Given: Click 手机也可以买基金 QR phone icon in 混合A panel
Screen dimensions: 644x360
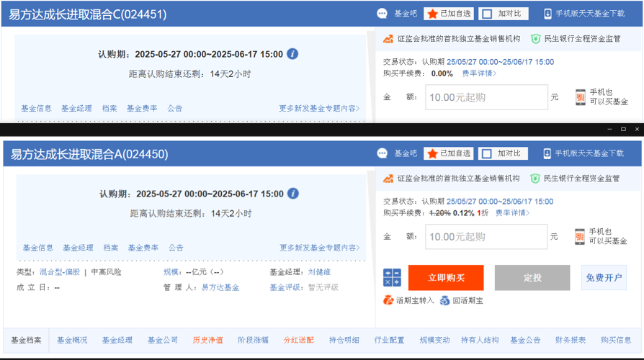Looking at the screenshot, I should coord(579,236).
